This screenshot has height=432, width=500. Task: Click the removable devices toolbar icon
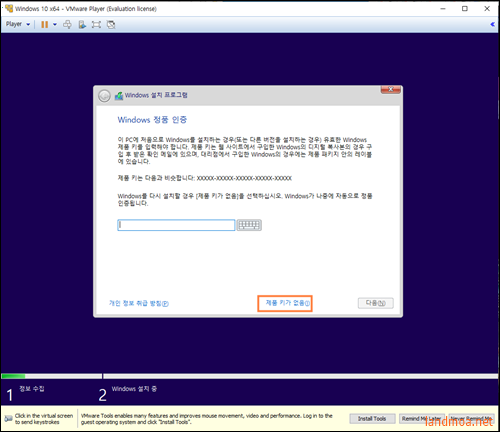82,24
